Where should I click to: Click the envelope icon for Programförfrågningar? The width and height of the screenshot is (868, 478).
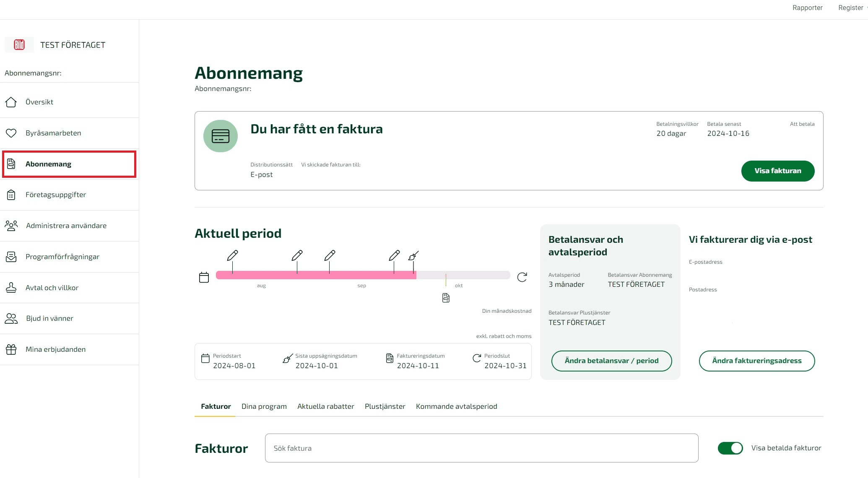click(11, 257)
